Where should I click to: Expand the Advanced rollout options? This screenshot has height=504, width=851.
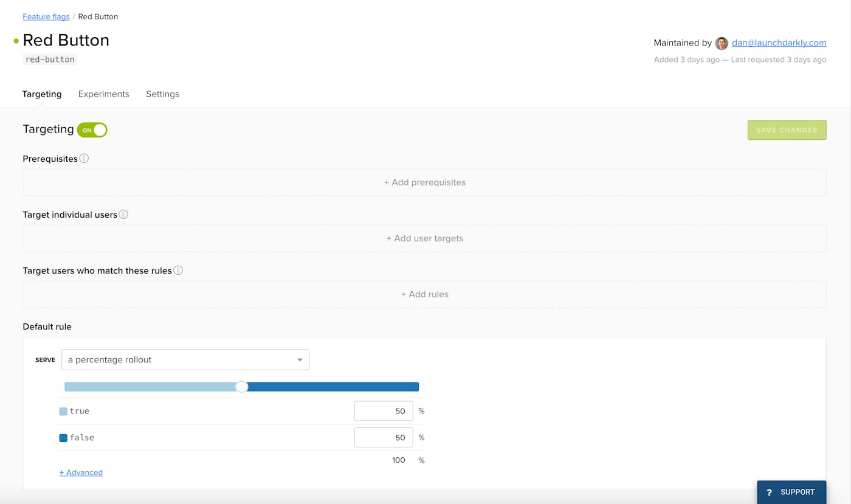coord(81,472)
